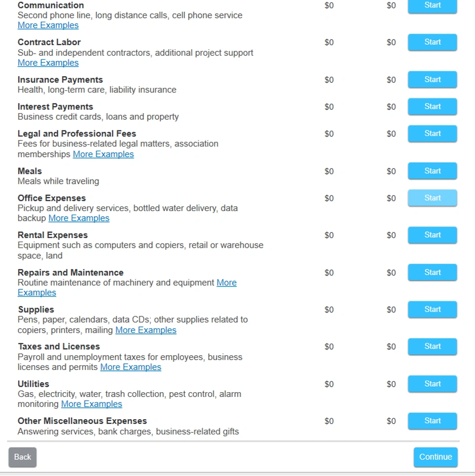Show More Examples for Utilities
The width and height of the screenshot is (475, 476).
(91, 404)
